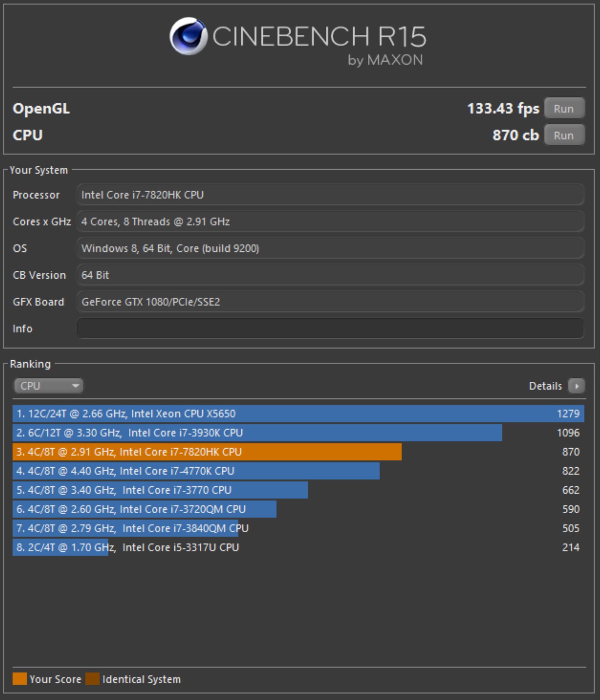Open the CPU ranking dropdown
Viewport: 600px width, 700px height.
point(49,386)
